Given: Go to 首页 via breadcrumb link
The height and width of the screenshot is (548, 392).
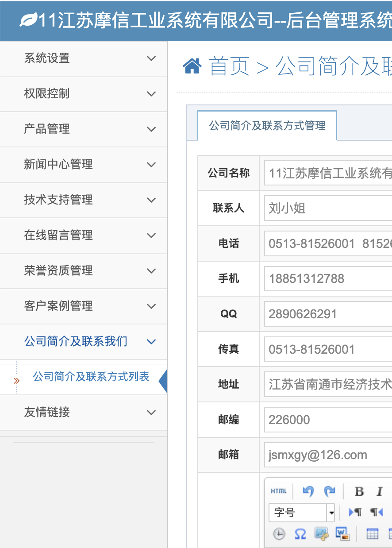Looking at the screenshot, I should coord(229,66).
